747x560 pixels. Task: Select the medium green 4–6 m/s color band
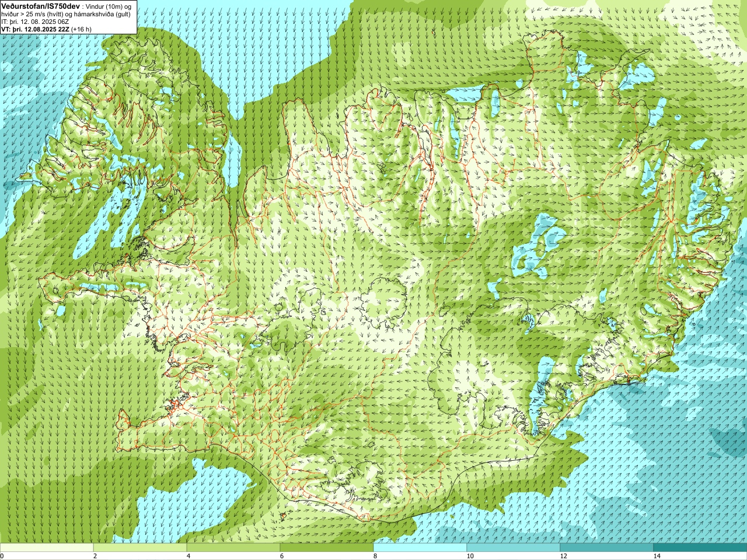tap(233, 548)
